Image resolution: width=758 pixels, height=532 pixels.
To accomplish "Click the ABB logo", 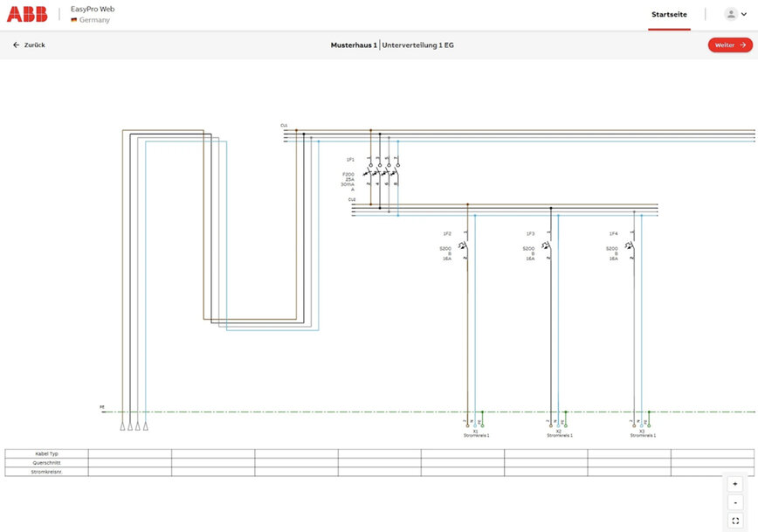I will click(27, 15).
